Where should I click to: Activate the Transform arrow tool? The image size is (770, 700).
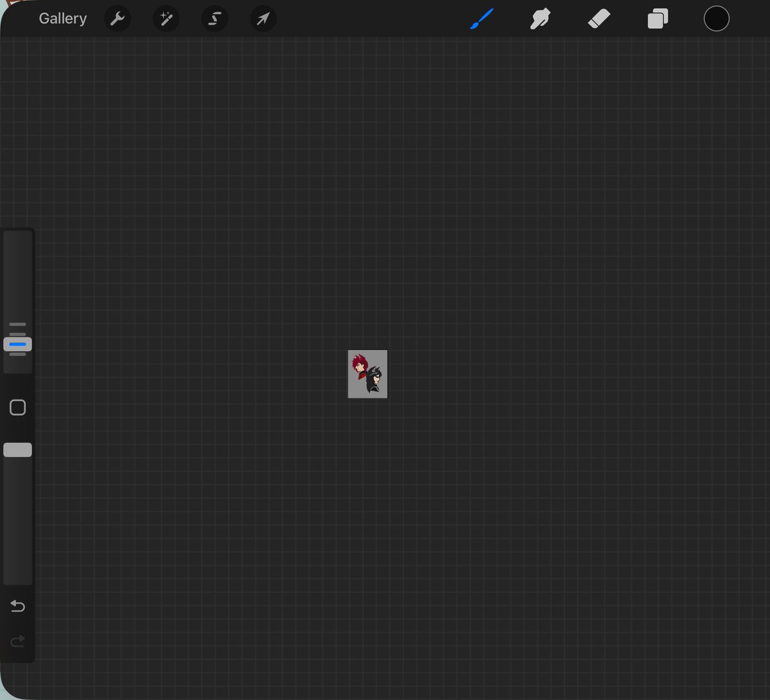coord(263,19)
